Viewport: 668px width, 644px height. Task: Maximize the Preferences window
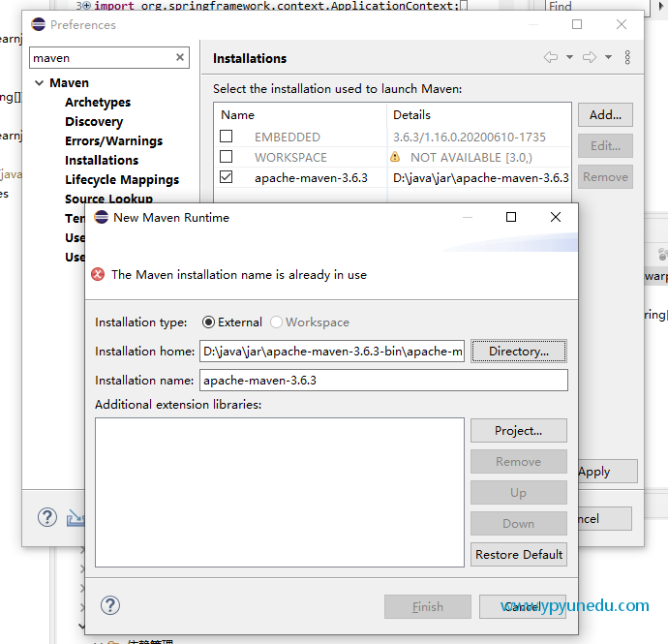pos(577,24)
